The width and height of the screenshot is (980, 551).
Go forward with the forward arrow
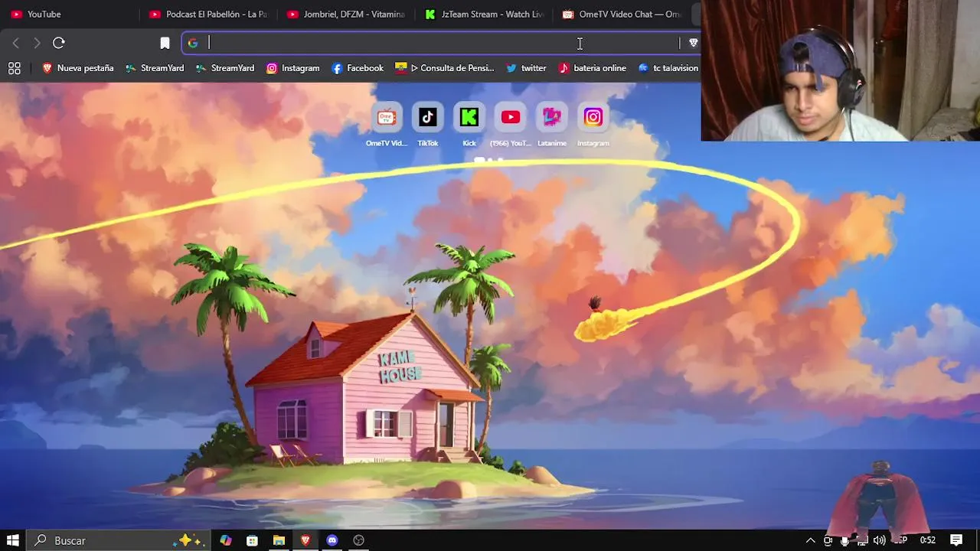point(37,43)
